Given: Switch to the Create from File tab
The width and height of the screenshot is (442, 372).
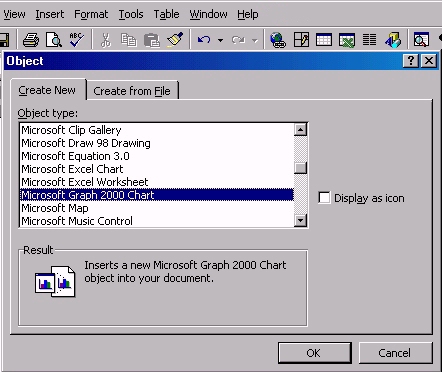Looking at the screenshot, I should click(132, 91).
